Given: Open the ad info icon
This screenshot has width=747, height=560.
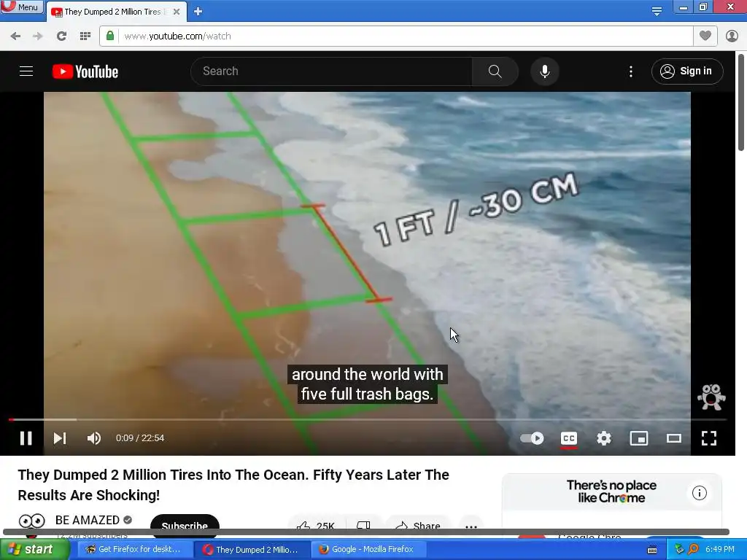Looking at the screenshot, I should click(x=700, y=493).
